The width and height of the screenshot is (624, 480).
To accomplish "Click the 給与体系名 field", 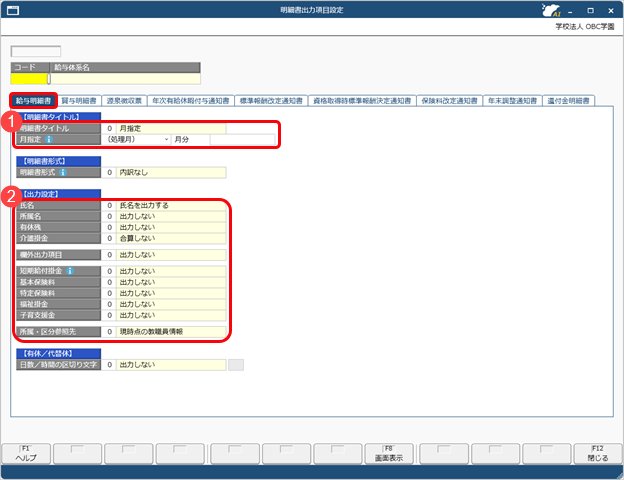I will click(x=125, y=78).
